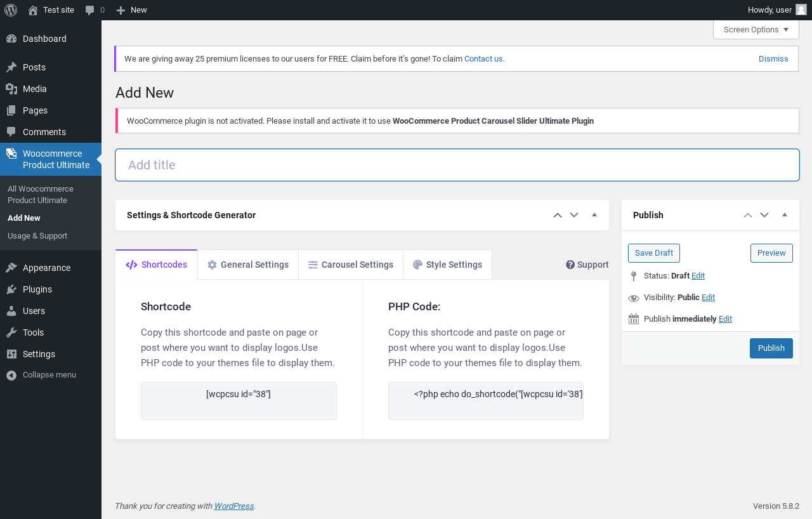This screenshot has width=812, height=519.
Task: Open the Style Settings tab
Action: click(x=447, y=265)
